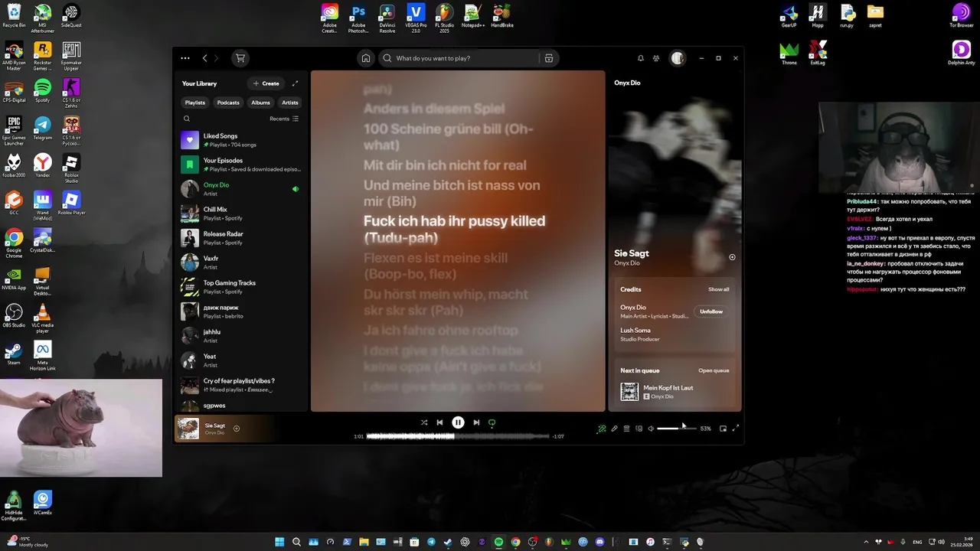This screenshot has width=980, height=551.
Task: Open the Windows Start menu
Action: [x=279, y=542]
